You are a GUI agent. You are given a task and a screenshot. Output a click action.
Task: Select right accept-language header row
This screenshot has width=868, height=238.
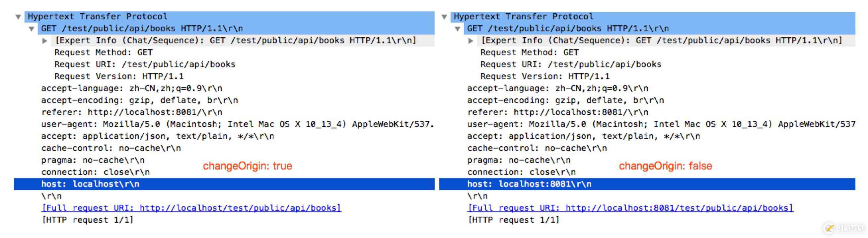point(557,88)
